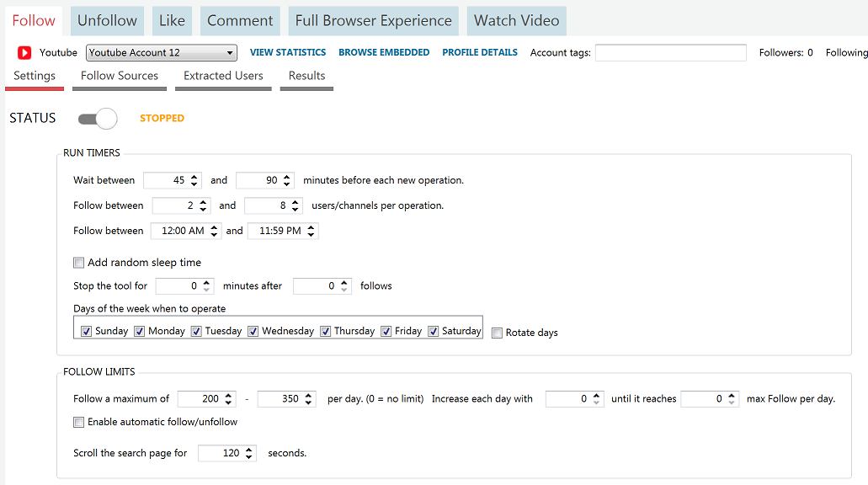Viewport: 868px width, 485px height.
Task: Select the Extracted Users tab
Action: [x=223, y=76]
